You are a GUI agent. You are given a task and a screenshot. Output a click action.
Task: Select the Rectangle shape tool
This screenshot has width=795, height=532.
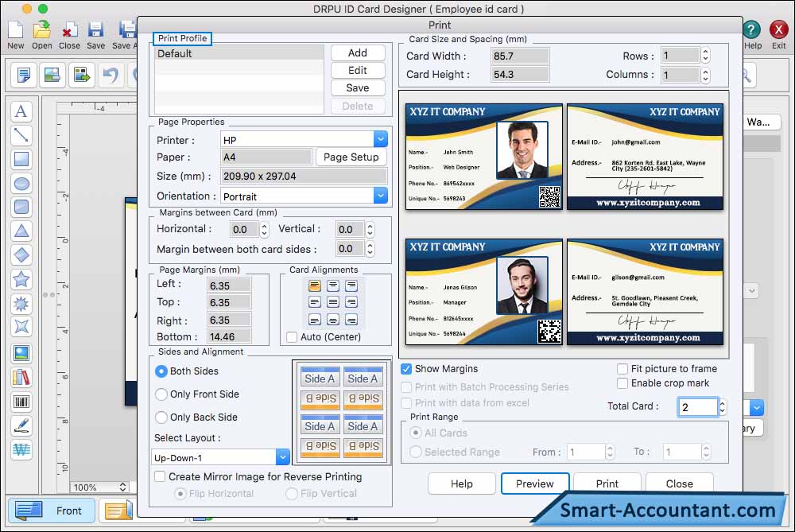coord(21,159)
